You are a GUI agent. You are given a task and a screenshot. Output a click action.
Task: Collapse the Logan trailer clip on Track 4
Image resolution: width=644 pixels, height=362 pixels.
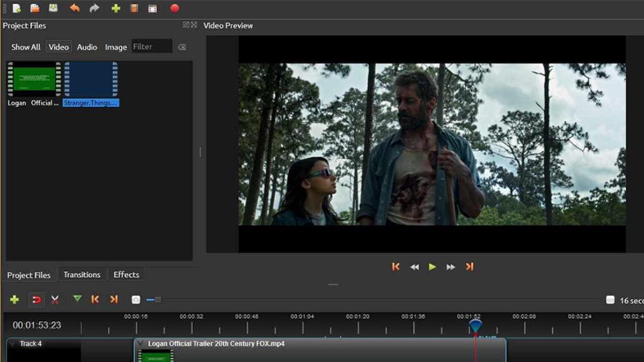click(x=141, y=343)
